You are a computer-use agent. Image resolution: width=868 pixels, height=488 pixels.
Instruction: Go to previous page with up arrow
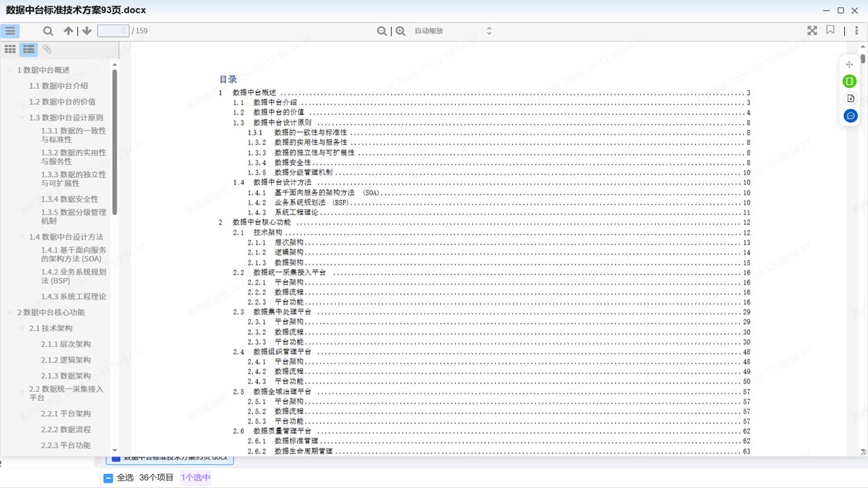(x=68, y=30)
